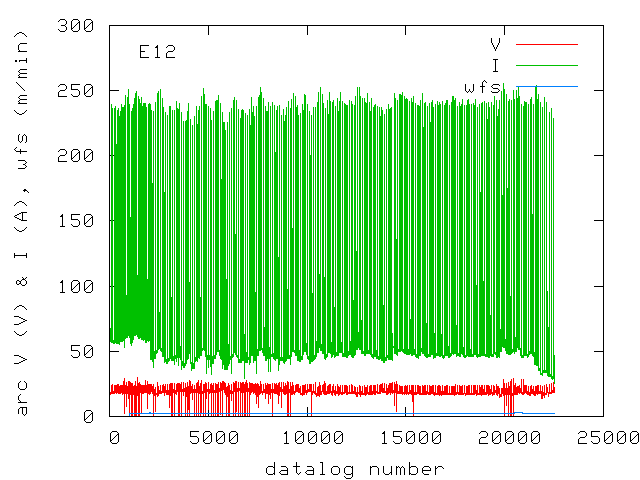
Task: Click the I legend line sample
Action: [x=546, y=66]
